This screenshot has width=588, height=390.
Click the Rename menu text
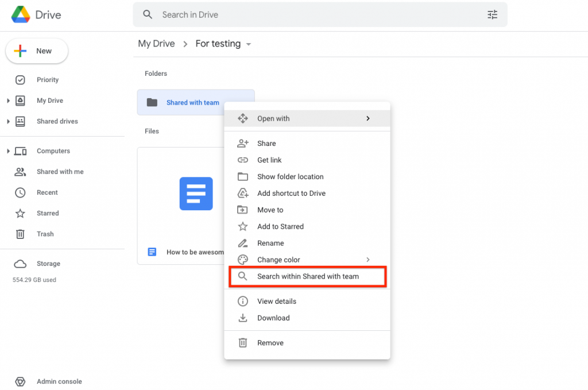270,243
